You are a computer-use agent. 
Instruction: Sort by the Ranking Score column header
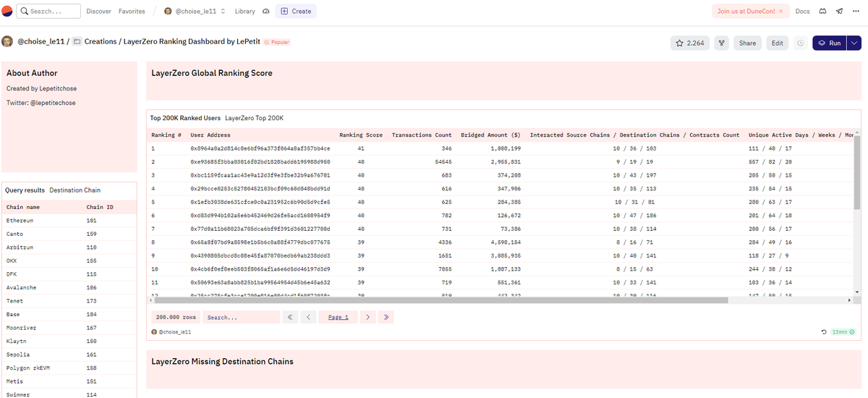click(361, 135)
